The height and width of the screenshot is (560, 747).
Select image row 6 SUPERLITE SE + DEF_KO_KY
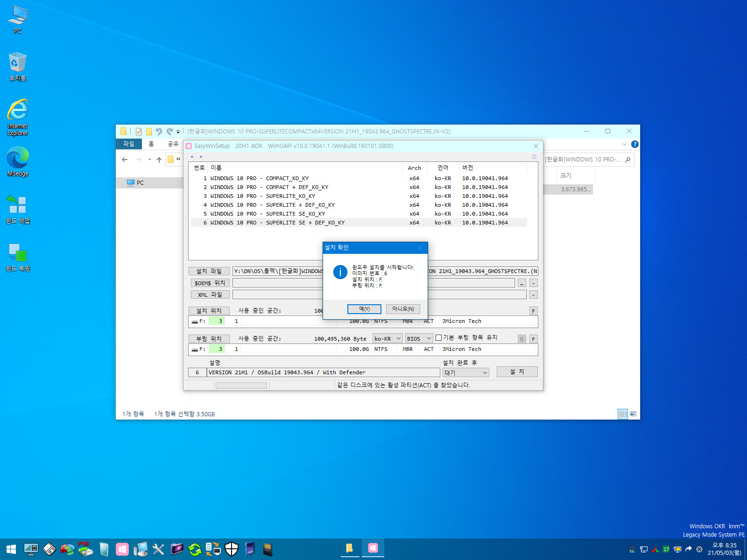point(359,223)
